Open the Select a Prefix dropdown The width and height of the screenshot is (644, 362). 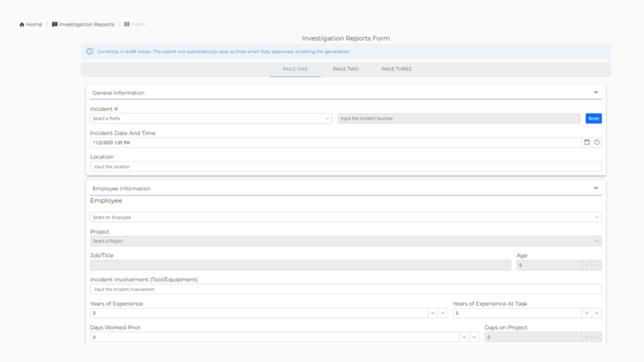click(211, 119)
